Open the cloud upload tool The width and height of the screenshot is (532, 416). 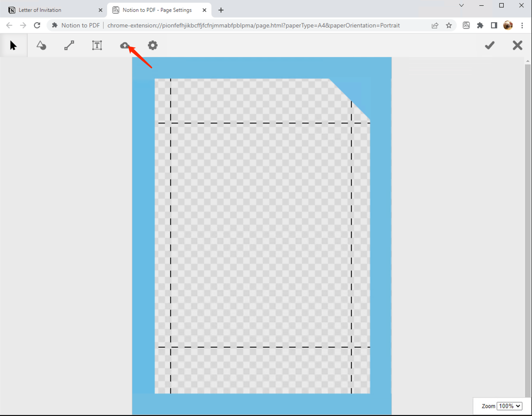[x=125, y=45]
